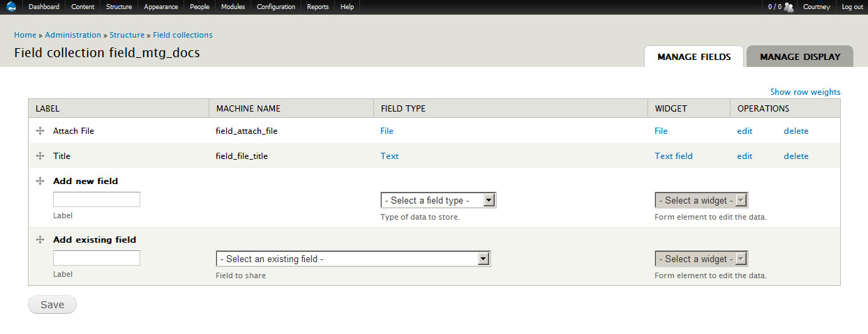
Task: Open the Content menu item
Action: click(x=83, y=7)
